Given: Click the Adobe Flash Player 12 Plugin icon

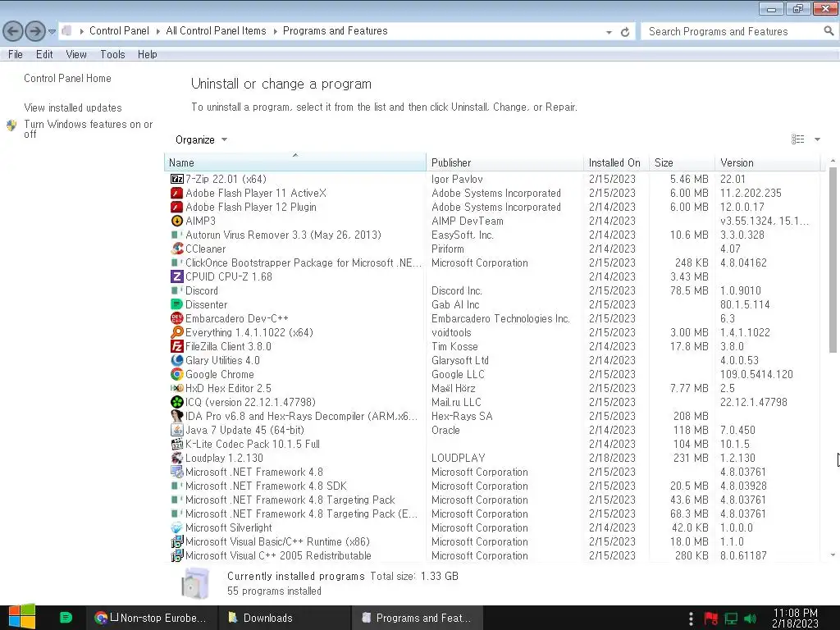Looking at the screenshot, I should pos(177,207).
